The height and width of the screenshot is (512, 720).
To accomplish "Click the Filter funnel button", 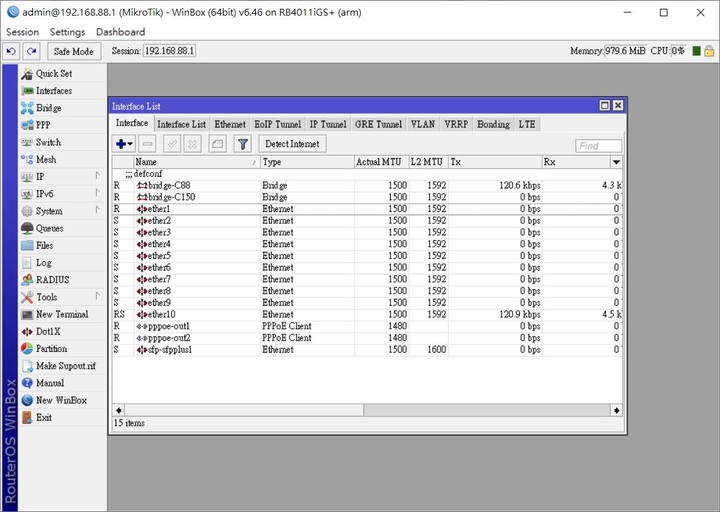I will click(242, 144).
